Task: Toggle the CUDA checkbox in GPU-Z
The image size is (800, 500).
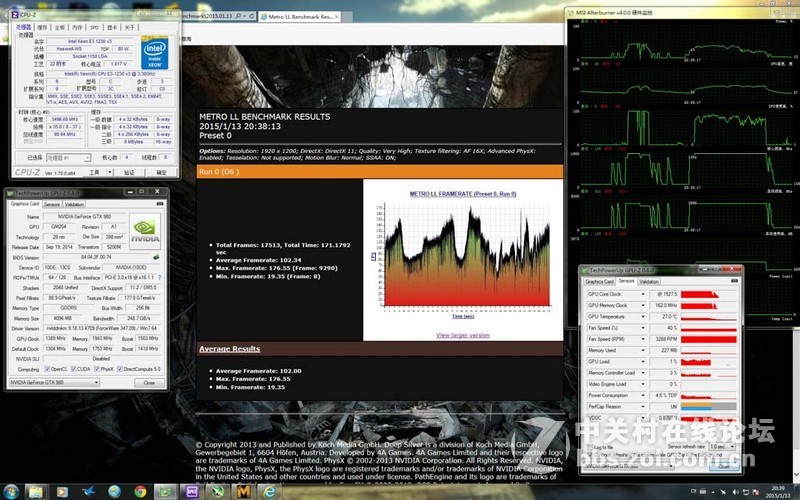Action: [x=73, y=369]
